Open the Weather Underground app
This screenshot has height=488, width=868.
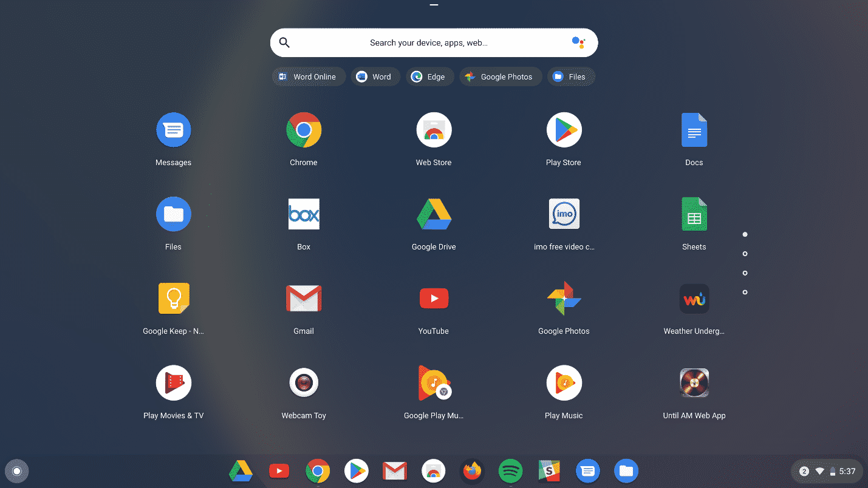(694, 298)
